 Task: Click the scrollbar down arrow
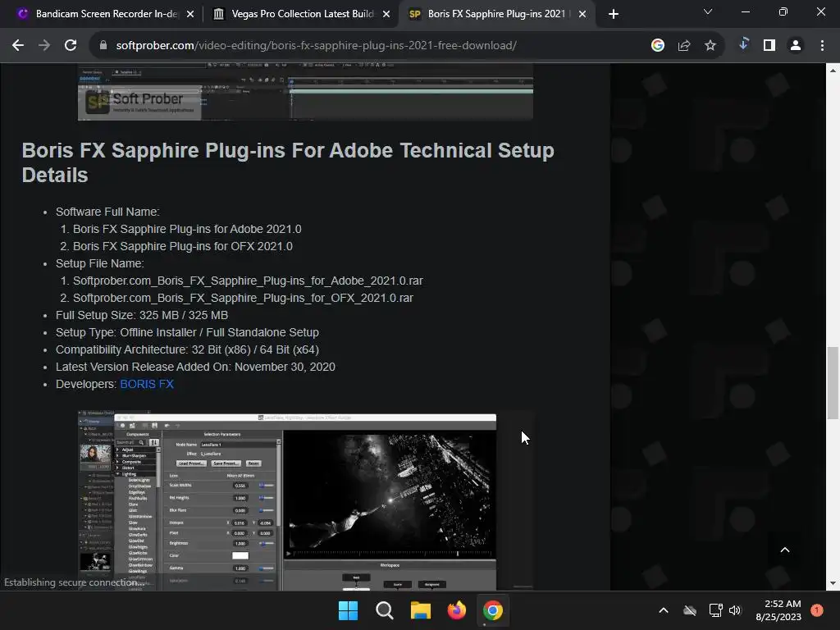[x=833, y=583]
